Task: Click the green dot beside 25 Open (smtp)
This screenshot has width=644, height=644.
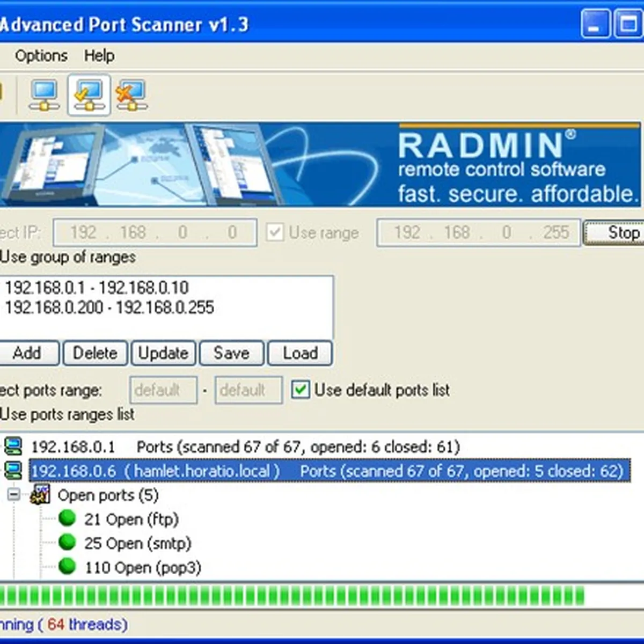Action: [68, 543]
